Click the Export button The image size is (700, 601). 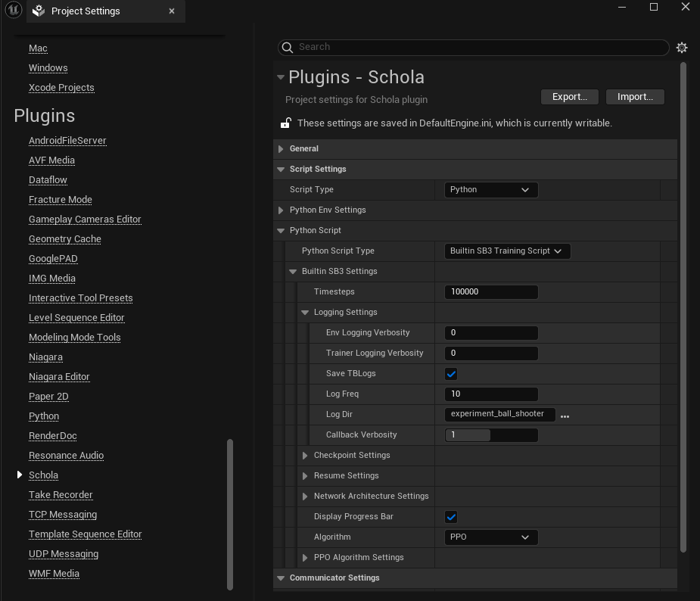click(569, 97)
